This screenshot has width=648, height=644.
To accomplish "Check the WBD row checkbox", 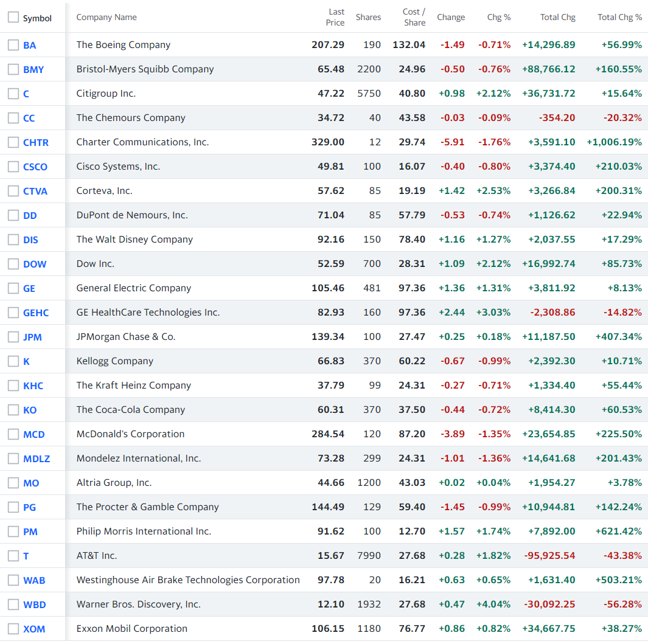I will (x=13, y=604).
